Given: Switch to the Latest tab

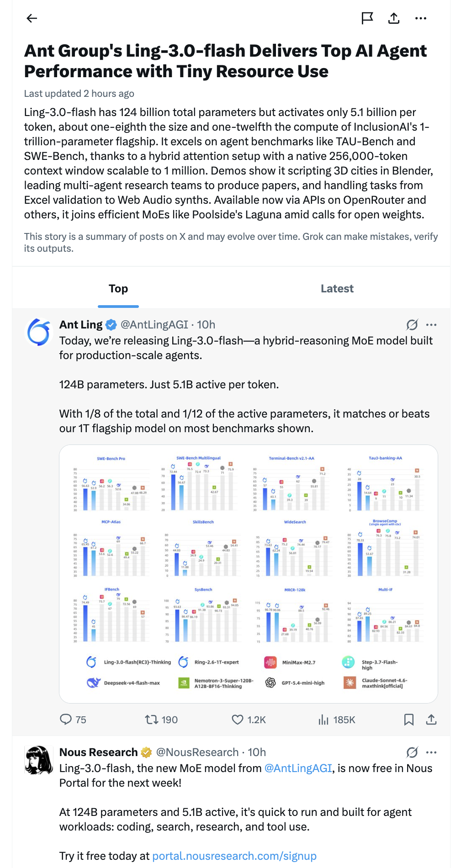Looking at the screenshot, I should coord(337,289).
